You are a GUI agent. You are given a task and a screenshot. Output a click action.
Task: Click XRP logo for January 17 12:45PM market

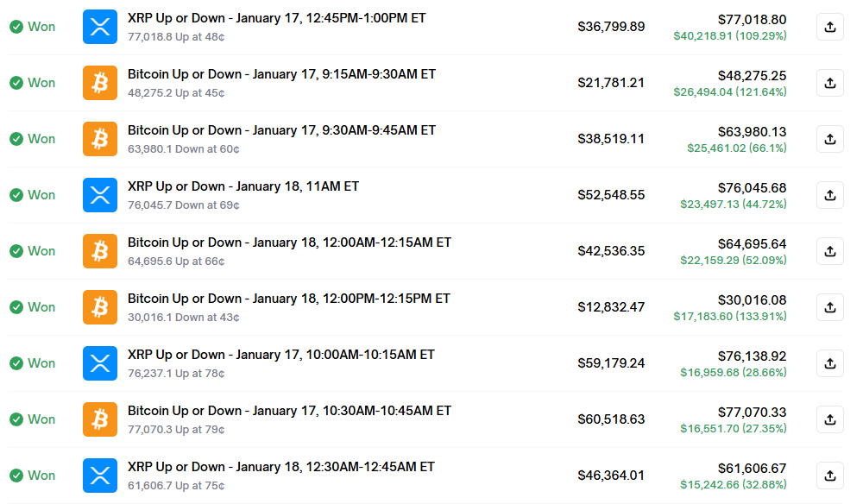coord(100,27)
